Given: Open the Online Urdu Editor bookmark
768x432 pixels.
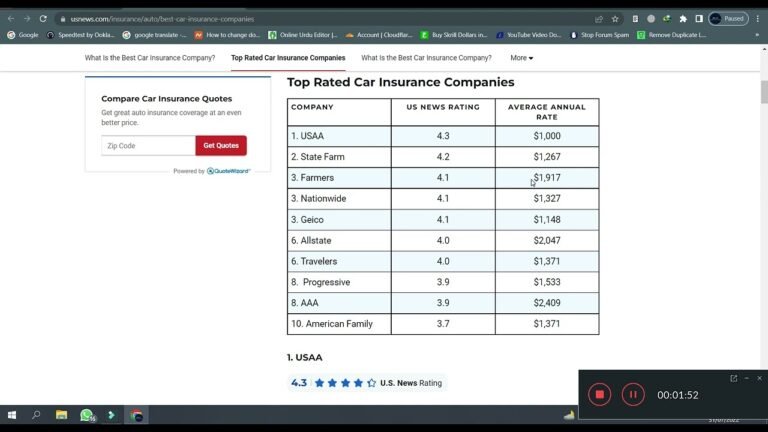Looking at the screenshot, I should tap(303, 35).
